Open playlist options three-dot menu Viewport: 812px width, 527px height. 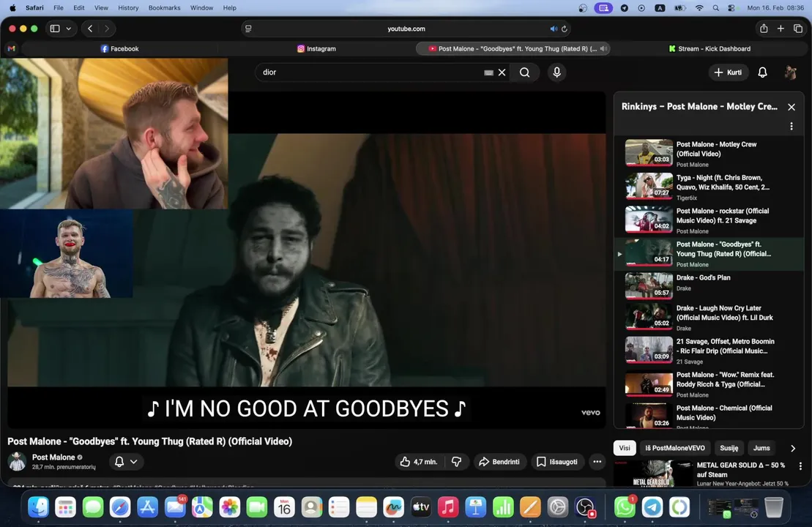[791, 127]
